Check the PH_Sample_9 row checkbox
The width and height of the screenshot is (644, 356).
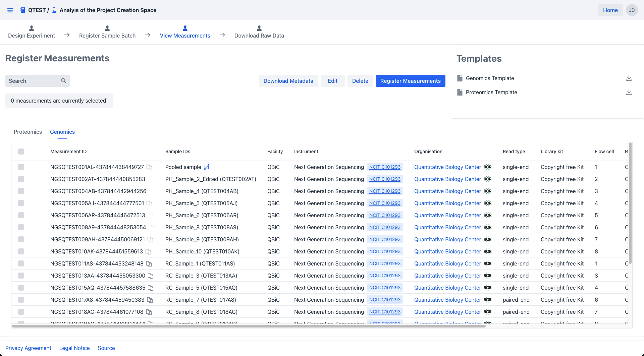point(21,239)
